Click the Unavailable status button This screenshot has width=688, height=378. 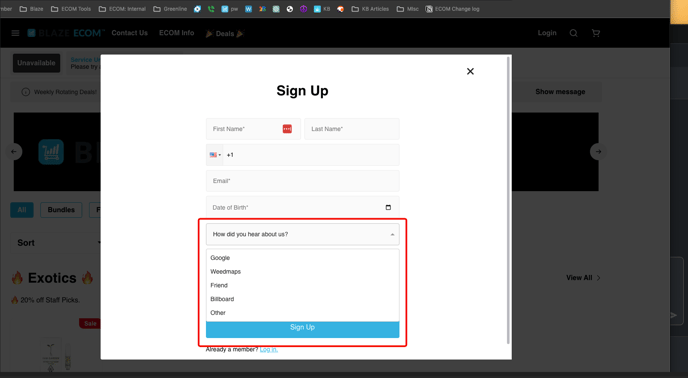(36, 63)
